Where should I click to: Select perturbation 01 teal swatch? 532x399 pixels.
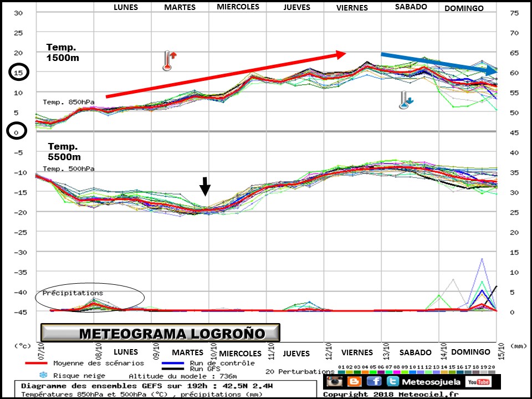pyautogui.click(x=341, y=372)
